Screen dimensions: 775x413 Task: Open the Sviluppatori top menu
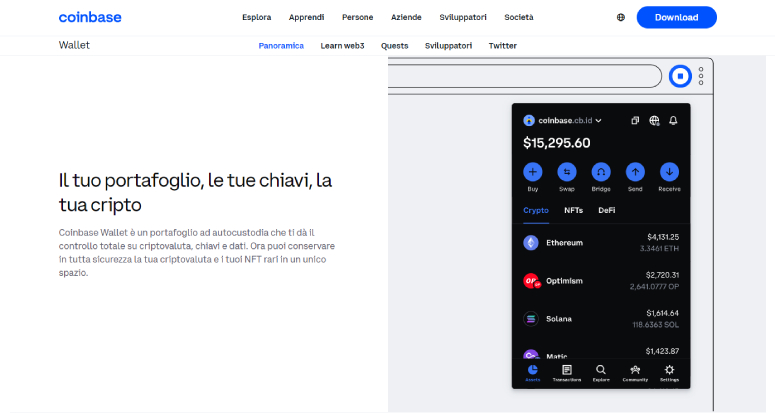pos(463,17)
